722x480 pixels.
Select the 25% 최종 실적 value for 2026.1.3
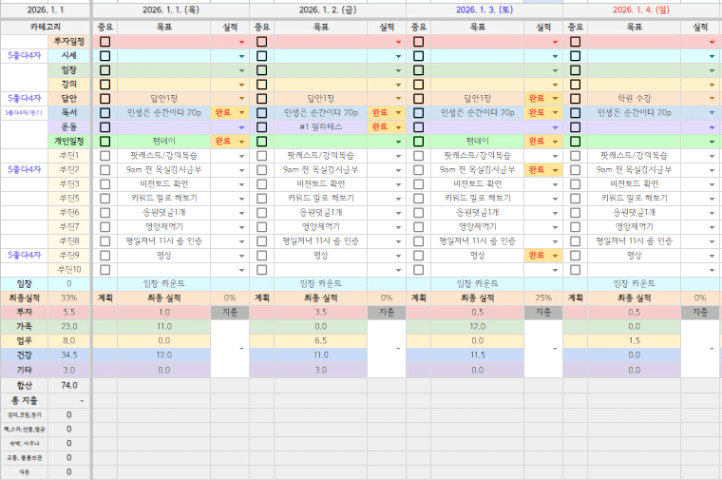coord(543,298)
